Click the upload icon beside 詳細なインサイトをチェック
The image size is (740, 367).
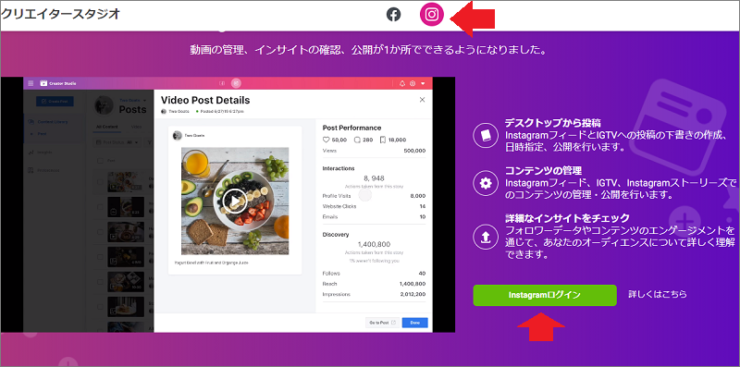[486, 238]
